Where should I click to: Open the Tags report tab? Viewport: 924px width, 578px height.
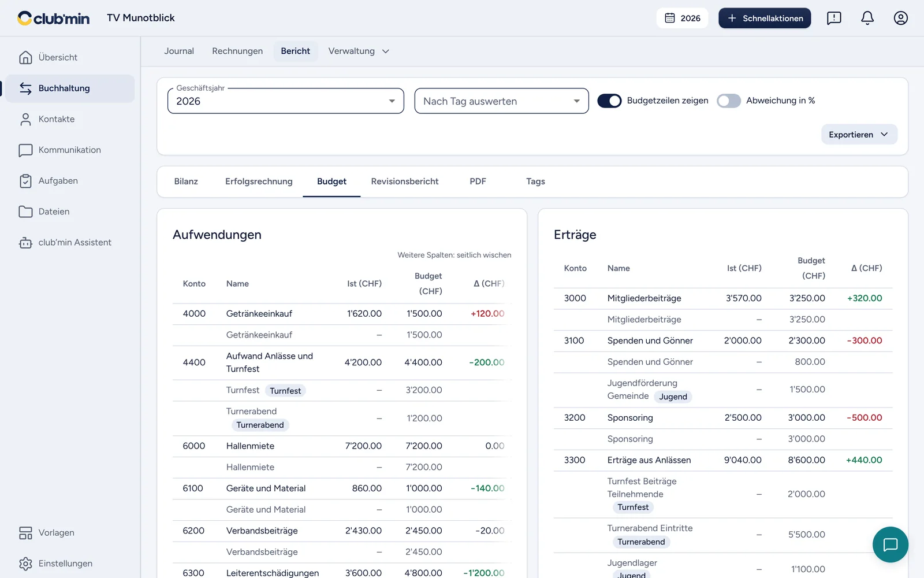(535, 181)
